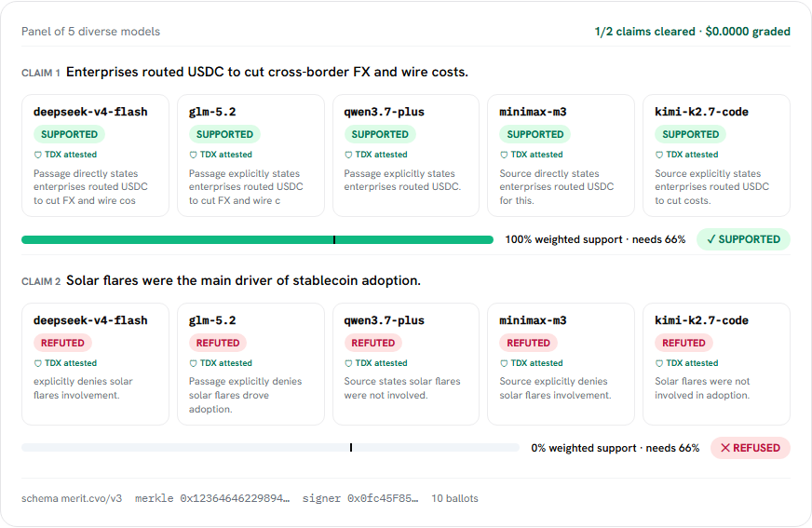Click the TDX attested shield for kimi-k2.7-code in Claim 1
Image resolution: width=812 pixels, height=528 pixels.
point(659,155)
